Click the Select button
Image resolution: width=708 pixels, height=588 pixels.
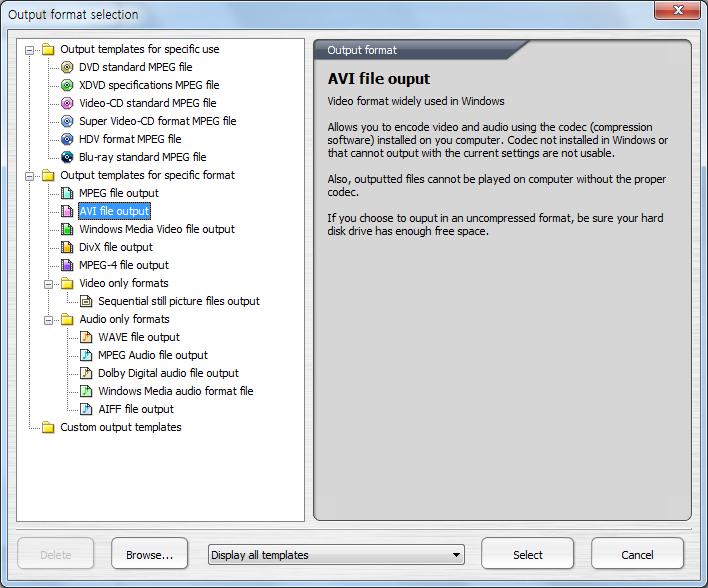527,555
